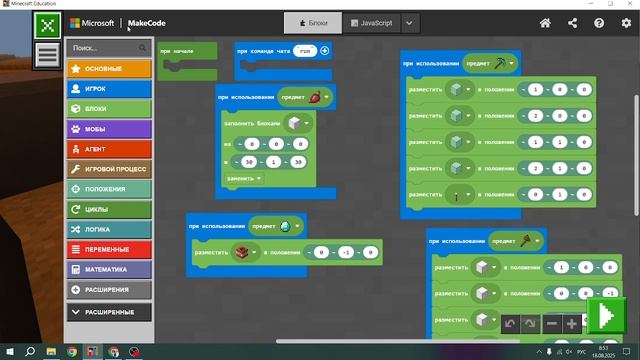Open Google Chrome from taskbar
The image size is (640, 360).
[x=72, y=351]
